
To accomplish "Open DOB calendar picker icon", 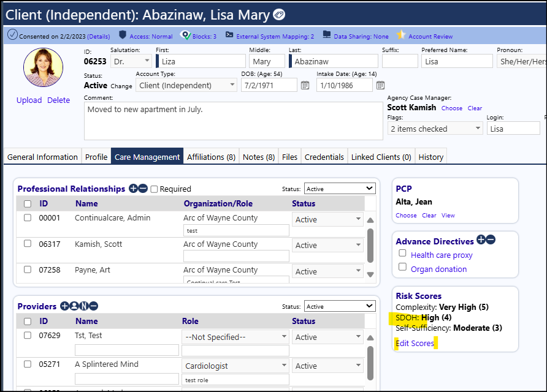I will [305, 85].
